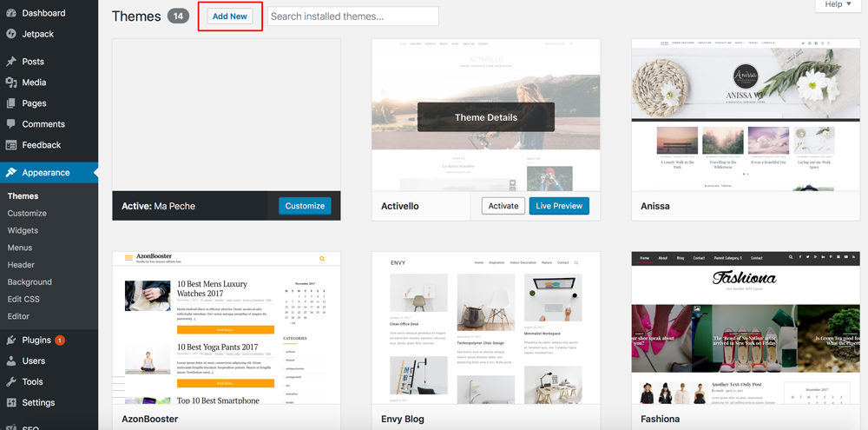Click the theme count badge showing 14
Viewport: 868px width, 430px height.
178,16
